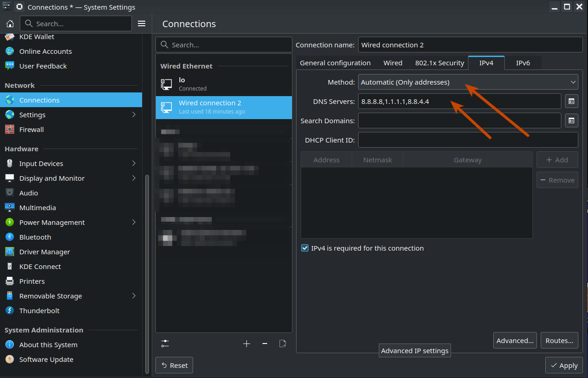Open the hamburger menu beside sidebar search
This screenshot has width=588, height=378.
click(x=142, y=23)
